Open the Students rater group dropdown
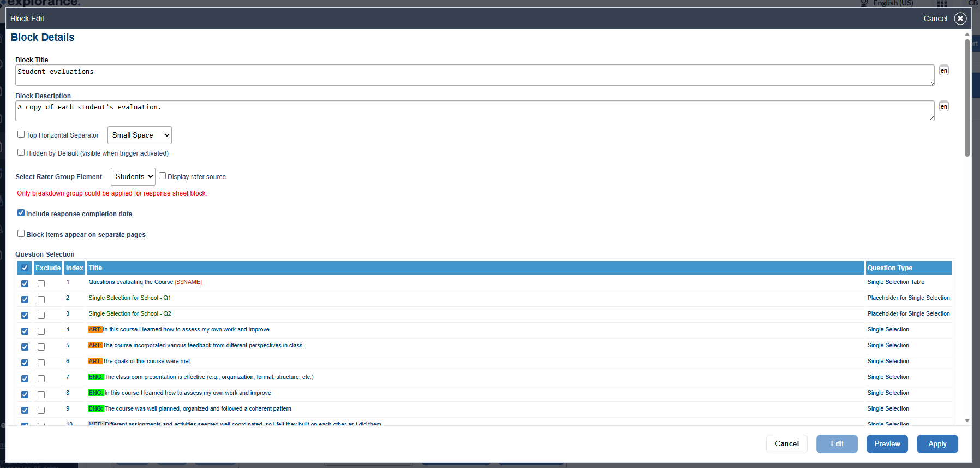The width and height of the screenshot is (980, 468). click(x=133, y=177)
